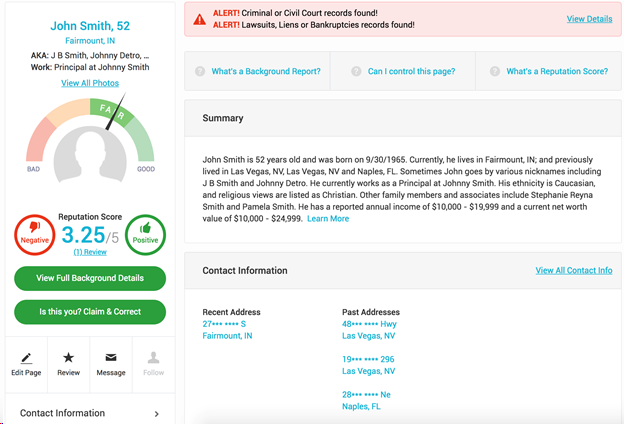Screen dimensions: 624x424
Task: Open the View All Contact Info link
Action: pos(574,270)
